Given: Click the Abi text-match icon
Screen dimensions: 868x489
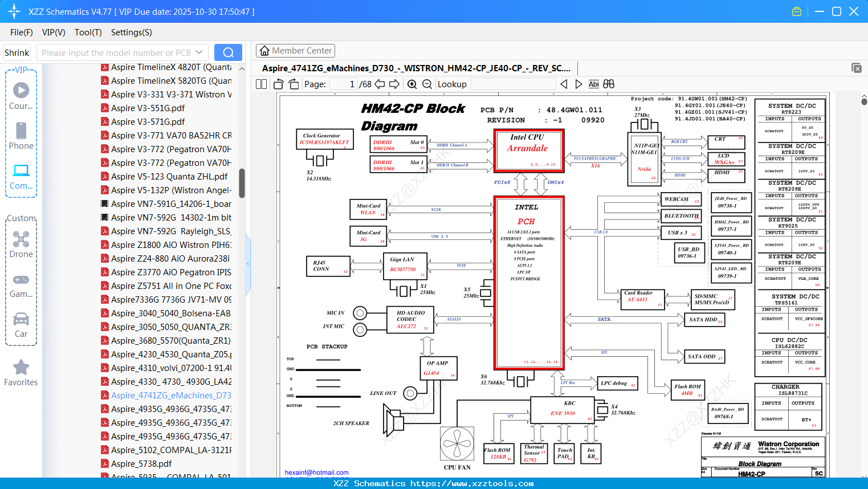Looking at the screenshot, I should [593, 84].
